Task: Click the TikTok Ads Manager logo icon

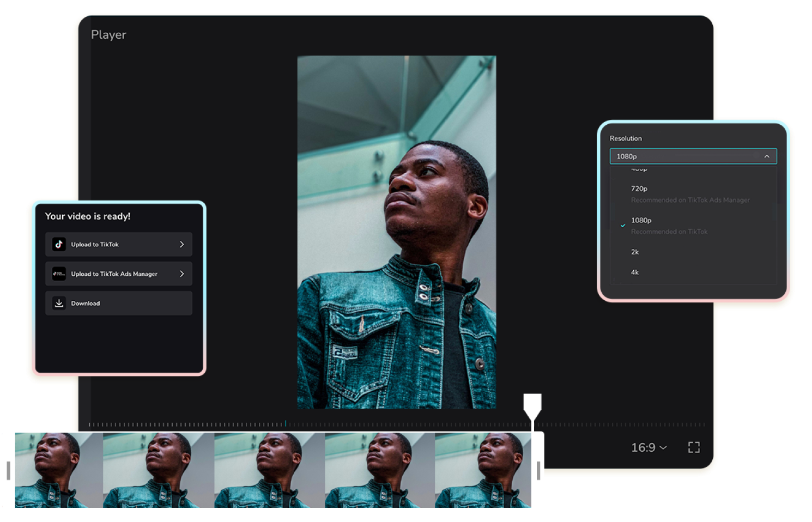Action: point(58,274)
